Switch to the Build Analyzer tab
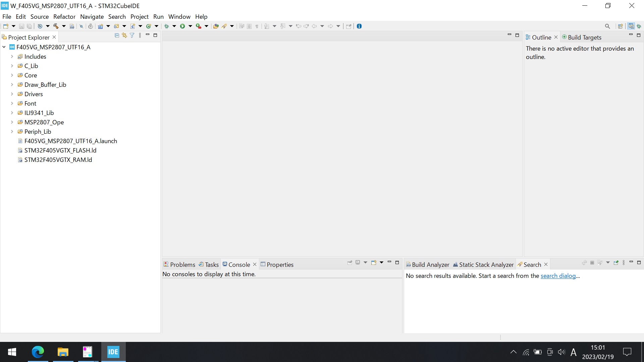The height and width of the screenshot is (362, 644). click(x=428, y=264)
